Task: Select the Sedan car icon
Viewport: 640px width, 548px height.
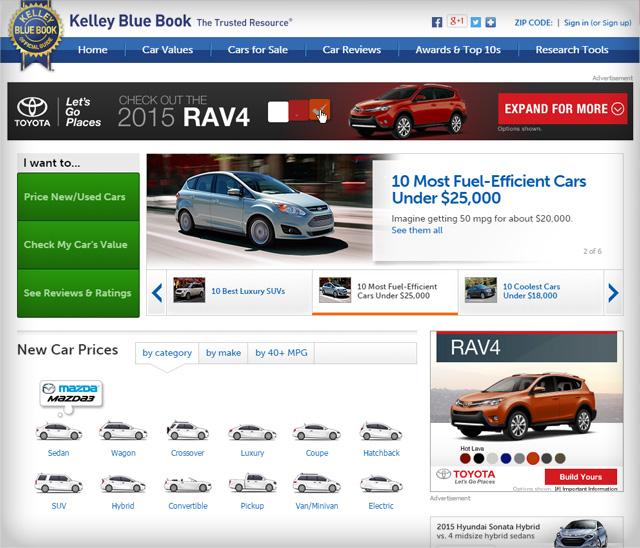Action: click(58, 431)
